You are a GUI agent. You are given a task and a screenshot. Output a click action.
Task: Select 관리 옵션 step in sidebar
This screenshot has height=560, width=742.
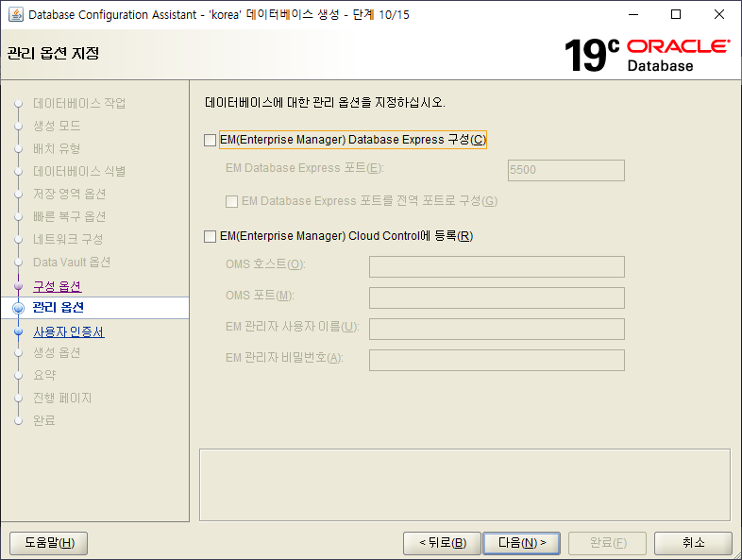point(59,308)
